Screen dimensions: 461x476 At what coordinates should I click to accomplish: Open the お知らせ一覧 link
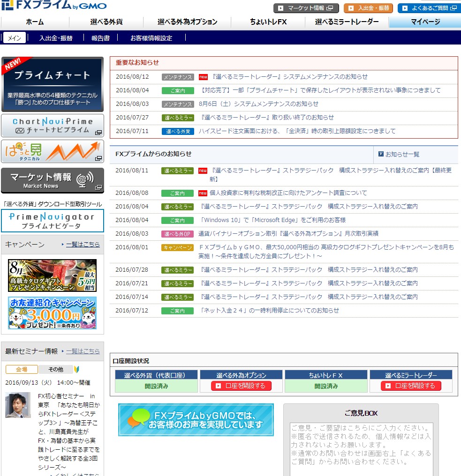click(402, 154)
